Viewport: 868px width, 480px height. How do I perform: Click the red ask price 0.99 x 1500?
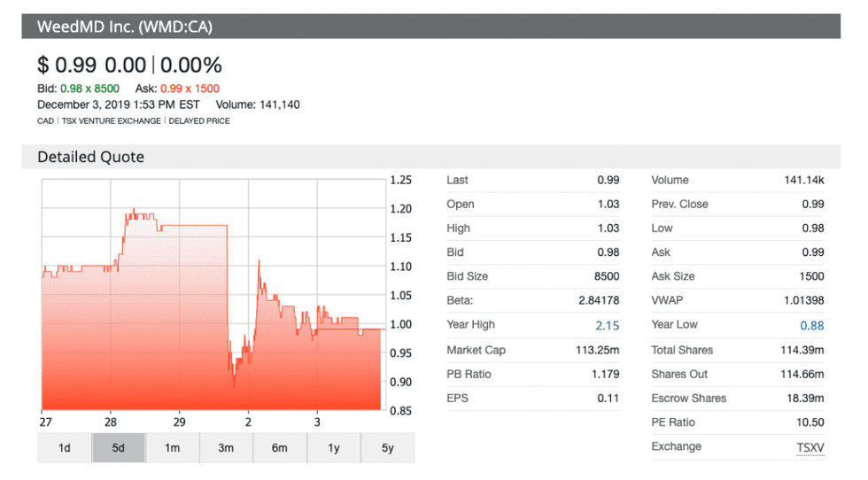pos(190,89)
